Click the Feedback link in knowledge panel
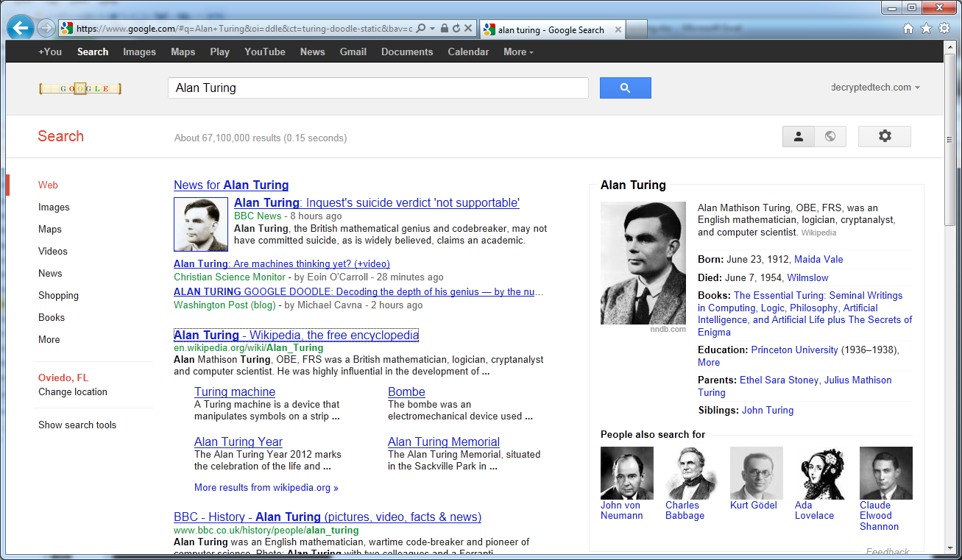The width and height of the screenshot is (962, 560). tap(887, 551)
